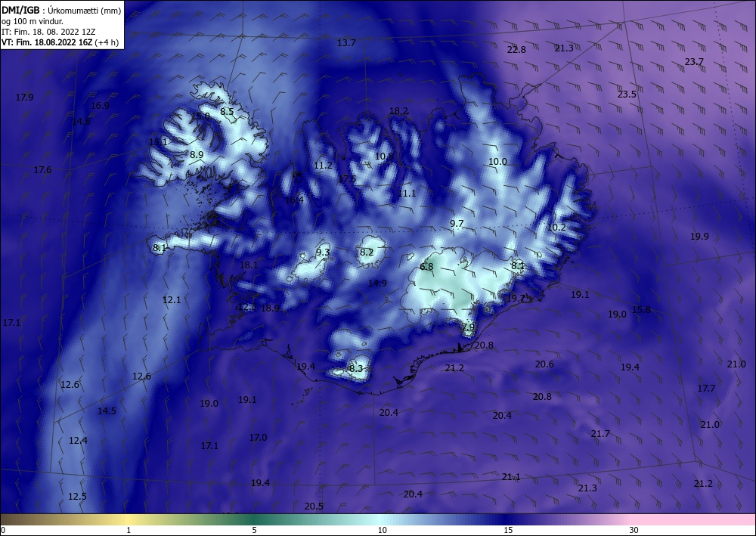Click the 1 label on the color scale
The width and height of the screenshot is (756, 536).
pos(129,530)
